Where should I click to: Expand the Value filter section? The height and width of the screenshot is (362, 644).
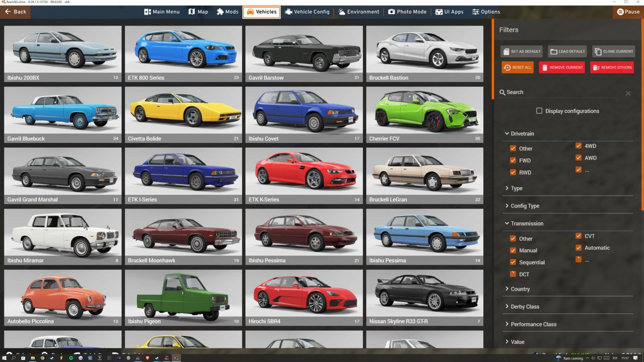pyautogui.click(x=568, y=342)
